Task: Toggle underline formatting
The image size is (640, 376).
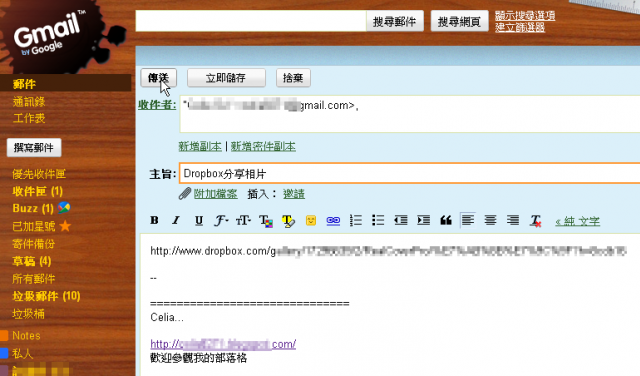Action: pos(199,220)
